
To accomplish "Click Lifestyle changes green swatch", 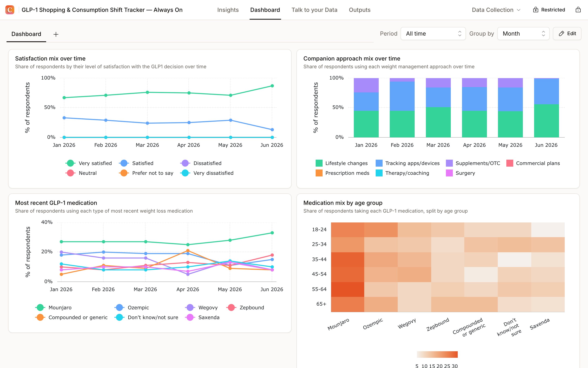I will pos(319,163).
